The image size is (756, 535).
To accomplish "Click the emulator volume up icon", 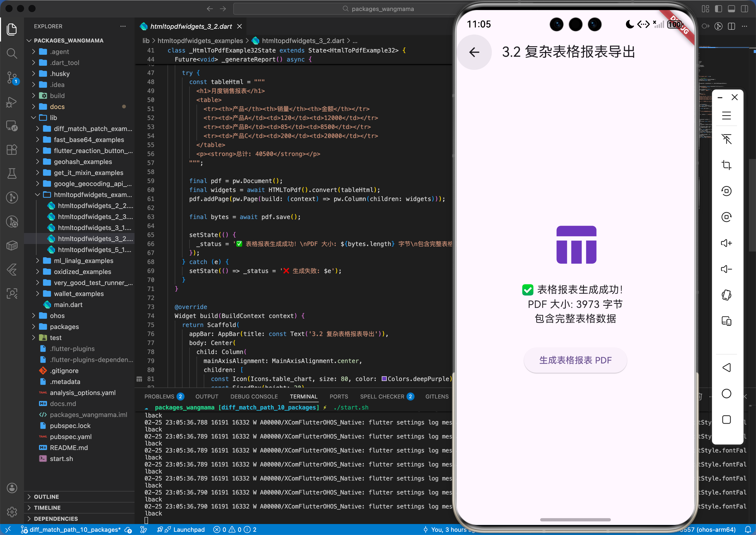I will 726,243.
